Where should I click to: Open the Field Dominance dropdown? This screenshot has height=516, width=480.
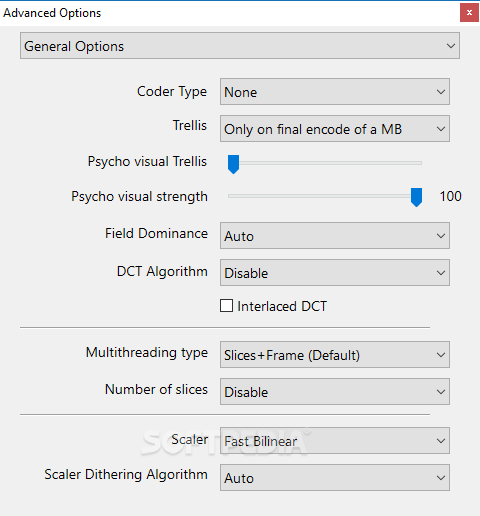click(x=335, y=236)
